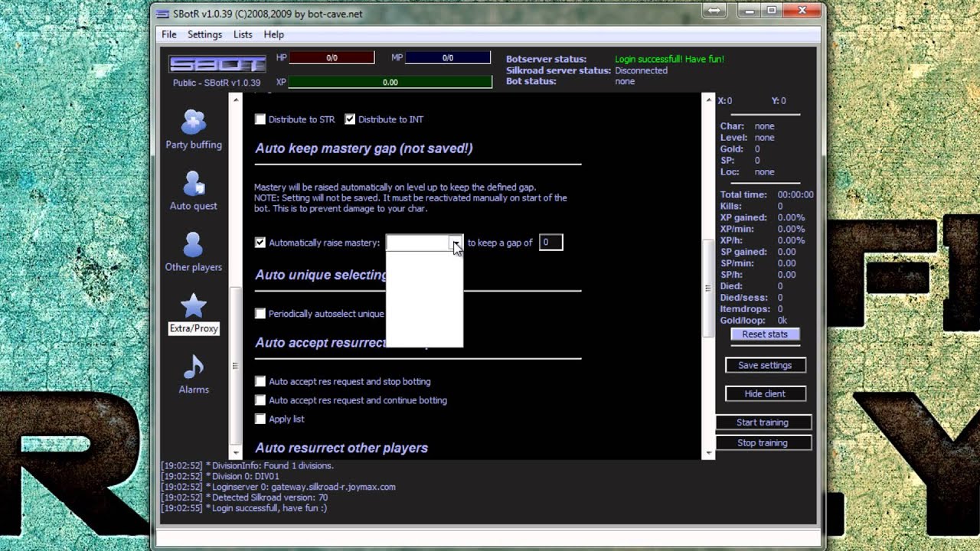Click the HP red status bar
This screenshot has width=980, height=551.
[332, 58]
